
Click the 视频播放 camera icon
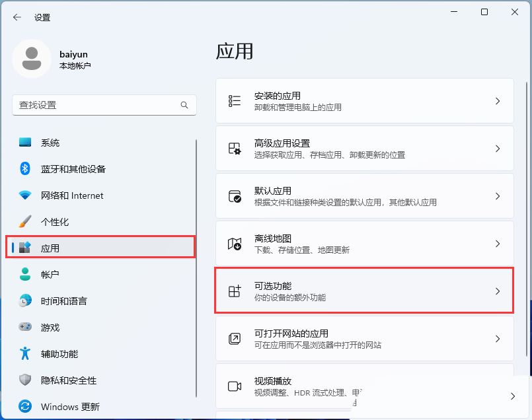point(235,384)
